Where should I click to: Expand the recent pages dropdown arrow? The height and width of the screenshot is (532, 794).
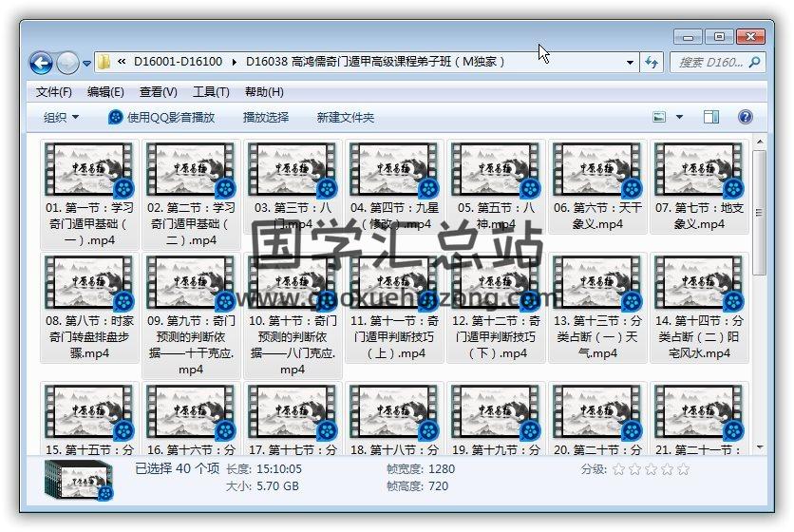click(87, 64)
